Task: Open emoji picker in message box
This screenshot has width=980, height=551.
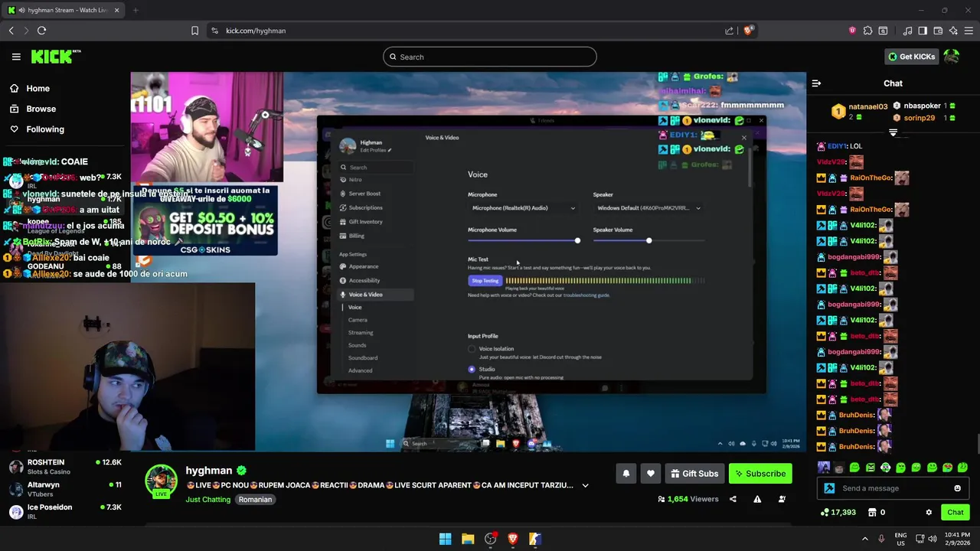Action: (x=957, y=488)
